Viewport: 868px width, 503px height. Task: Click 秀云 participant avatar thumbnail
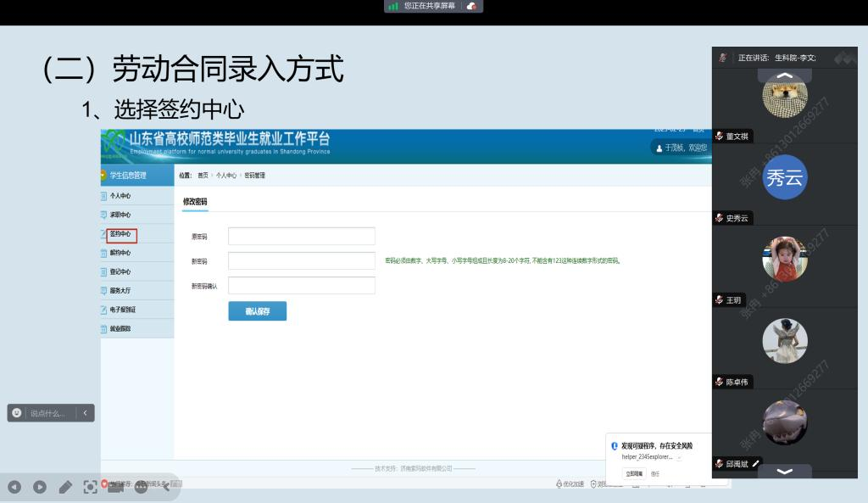point(784,177)
